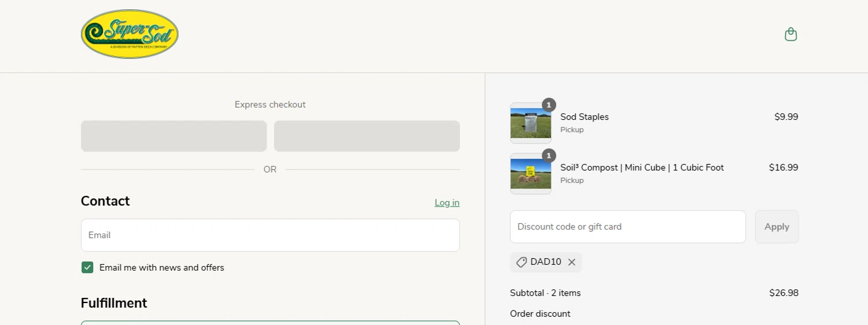Click quantity badge on Sod Staples thumbnail
The height and width of the screenshot is (325, 868).
[x=549, y=105]
